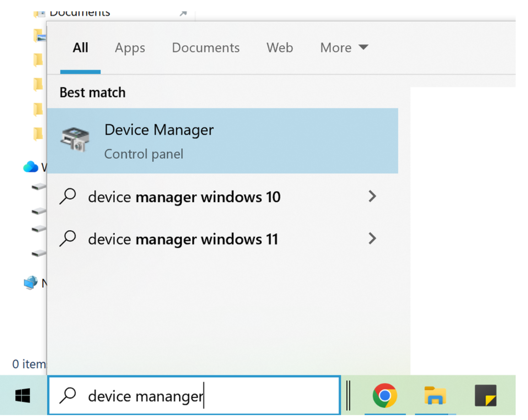
Task: Choose the "device manager windows 11" web suggestion
Action: 183,239
